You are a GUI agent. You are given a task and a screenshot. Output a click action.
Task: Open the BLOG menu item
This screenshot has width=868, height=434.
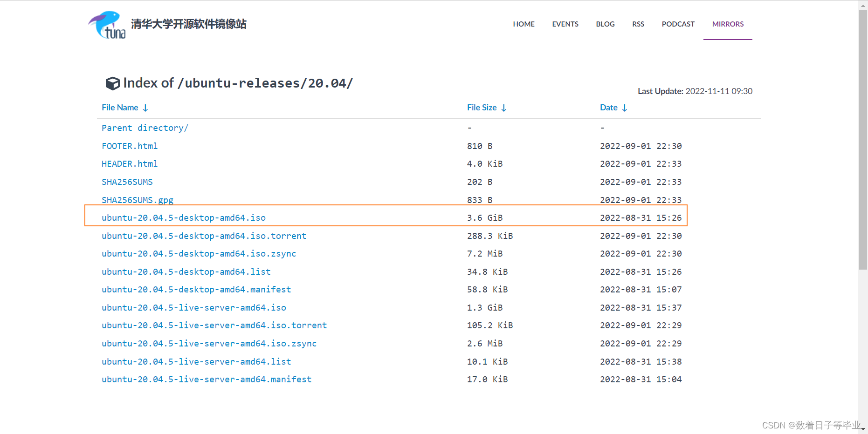coord(605,24)
